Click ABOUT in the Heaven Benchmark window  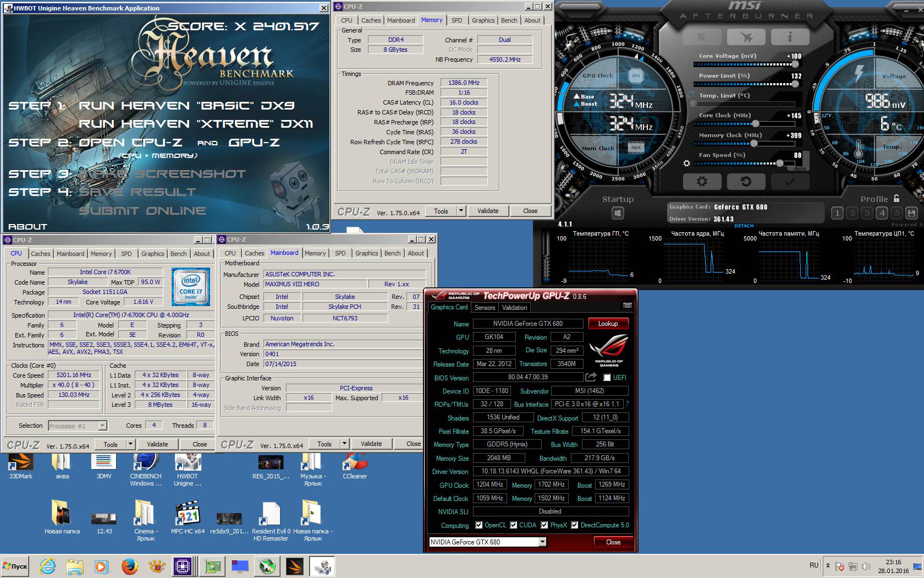[28, 226]
